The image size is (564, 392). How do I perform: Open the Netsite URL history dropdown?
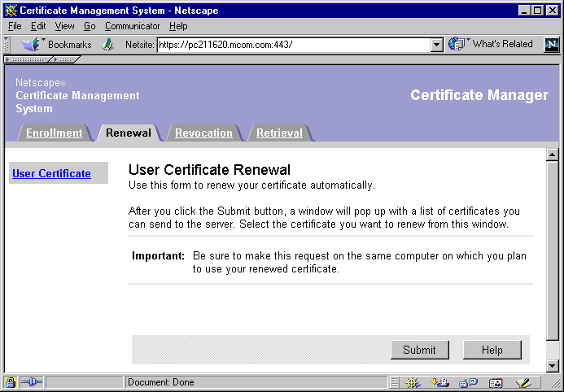tap(437, 45)
